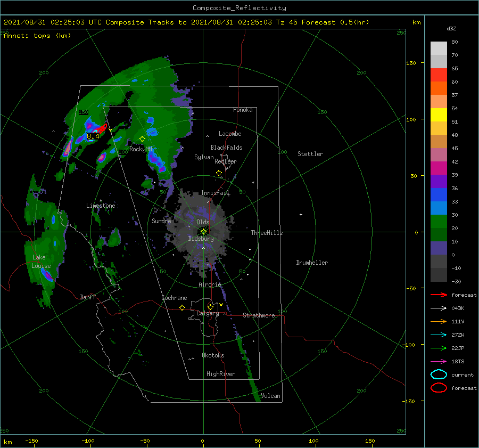Click the asterisk marker above Limestone
Screen dimensions: 479x448
[101, 201]
